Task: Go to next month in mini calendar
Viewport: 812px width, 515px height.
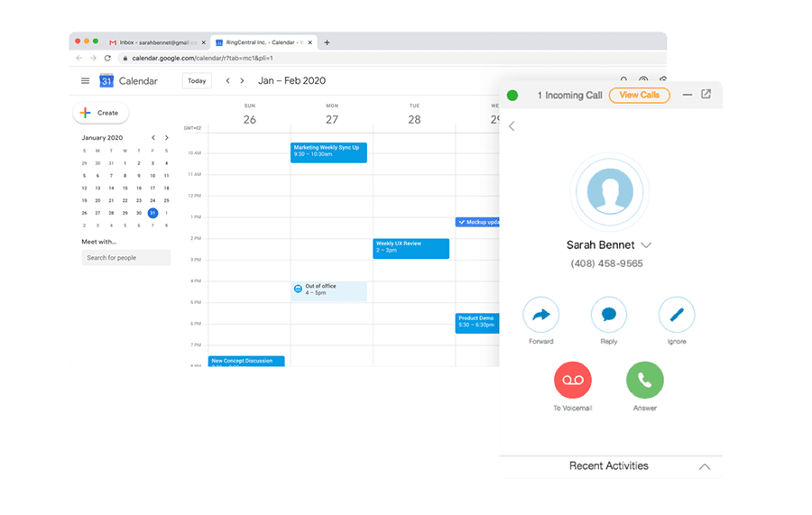Action: point(166,138)
